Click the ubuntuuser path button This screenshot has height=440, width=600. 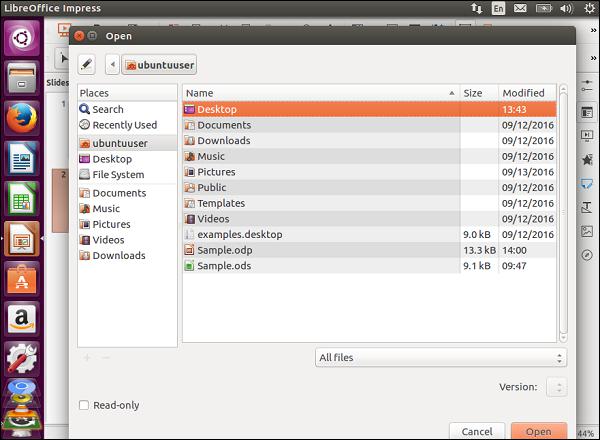(160, 65)
